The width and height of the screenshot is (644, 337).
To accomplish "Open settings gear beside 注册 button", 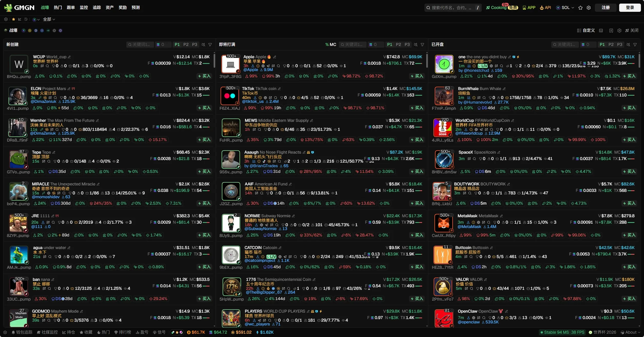I will (589, 8).
